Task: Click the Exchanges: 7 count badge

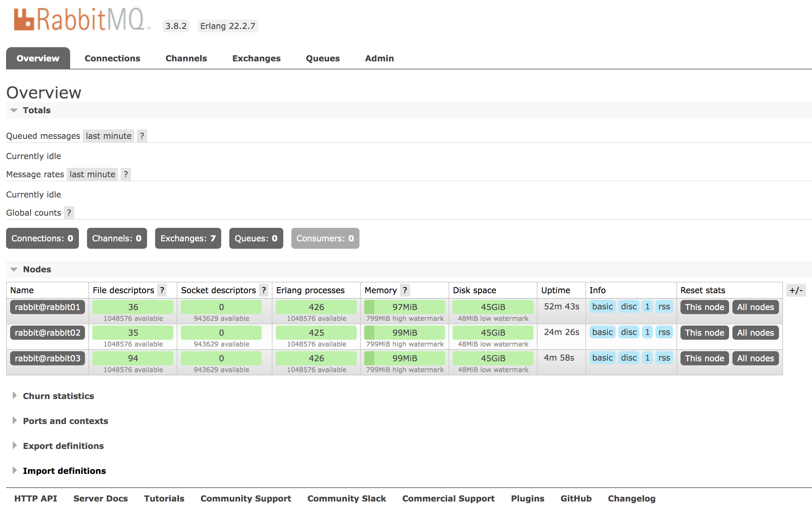Action: pyautogui.click(x=188, y=238)
